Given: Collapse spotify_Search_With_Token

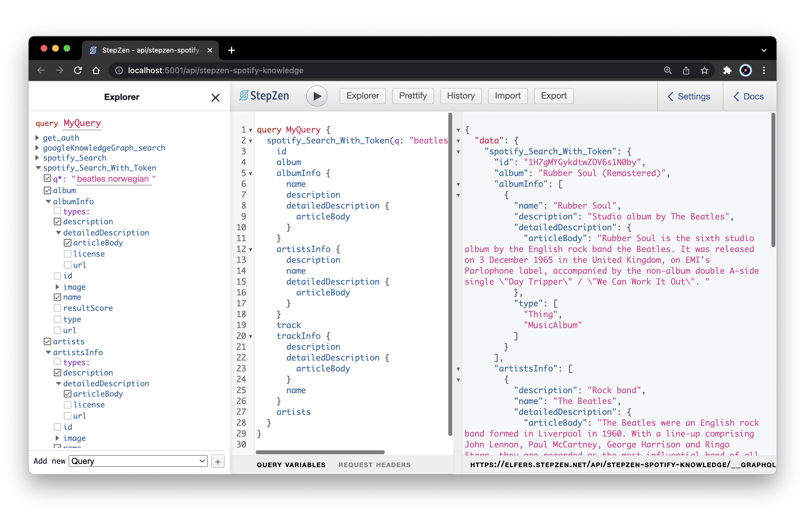Looking at the screenshot, I should (38, 167).
